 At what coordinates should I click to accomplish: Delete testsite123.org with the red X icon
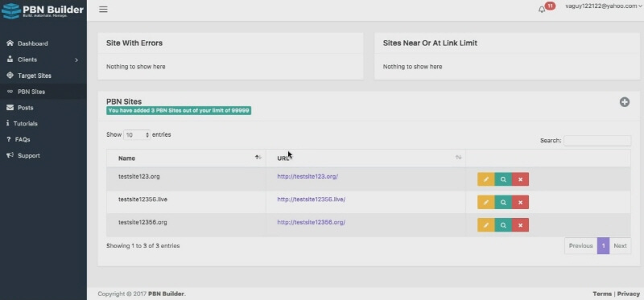click(x=520, y=179)
